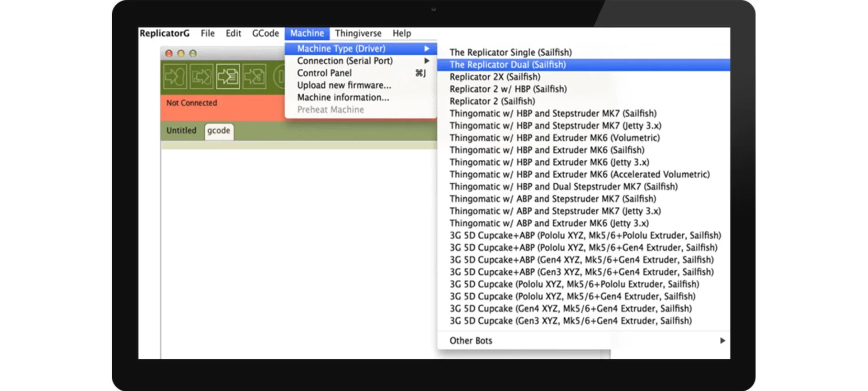Viewport: 868px width, 391px height.
Task: Choose Control Panel from Machine menu
Action: 361,73
